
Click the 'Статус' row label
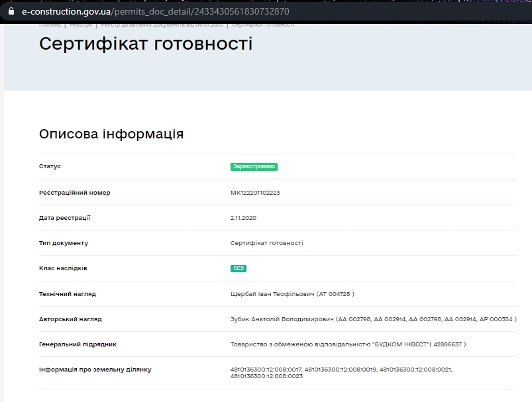(x=50, y=166)
